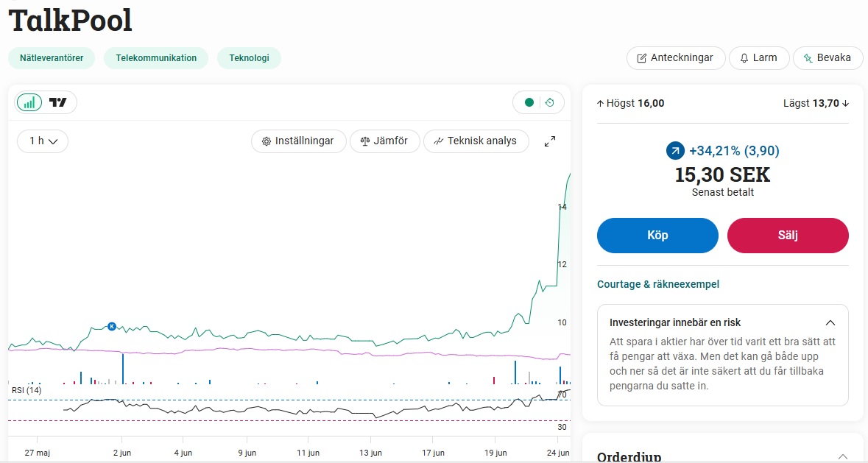Set a Larm price alert
This screenshot has width=868, height=463.
[759, 58]
